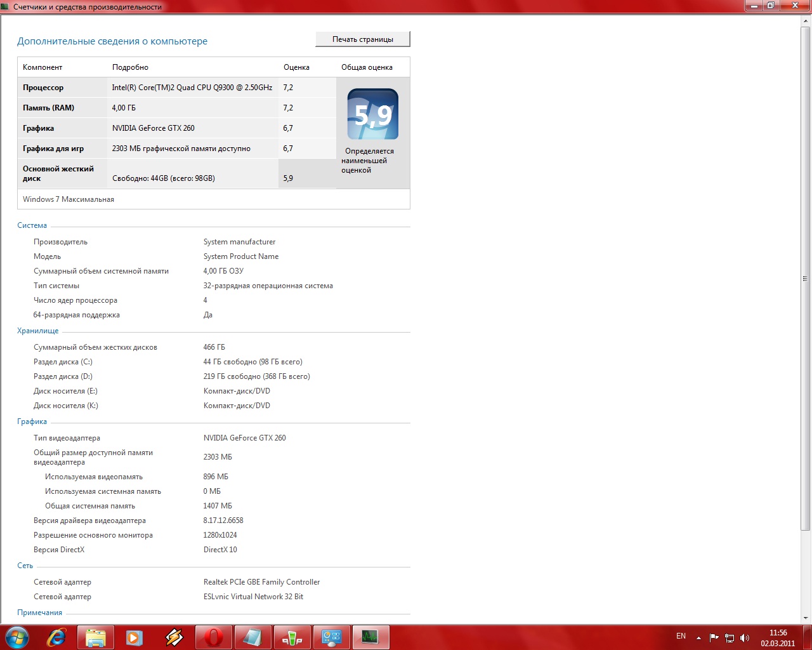Image resolution: width=812 pixels, height=650 pixels.
Task: Click Тип видеоадаптера label
Action: pos(67,438)
